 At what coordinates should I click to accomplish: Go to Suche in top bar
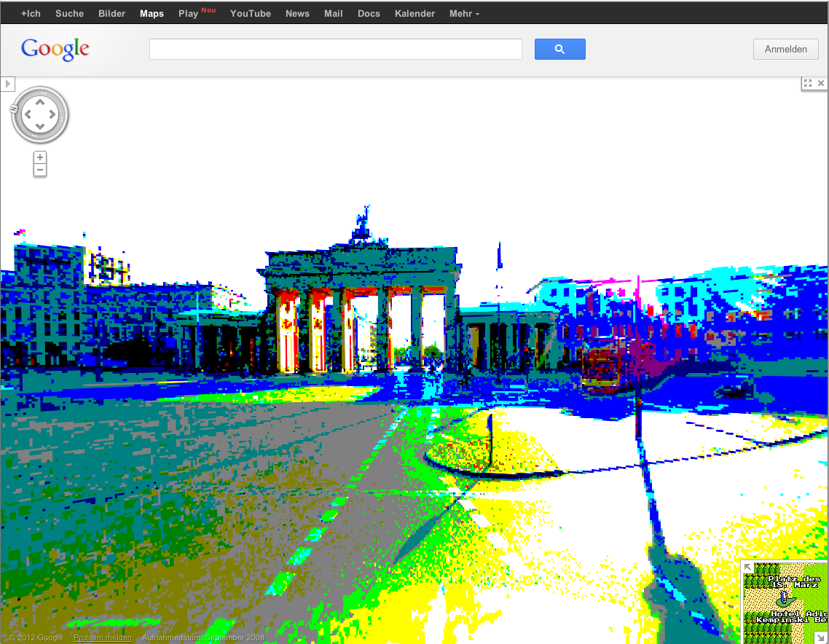[x=69, y=14]
